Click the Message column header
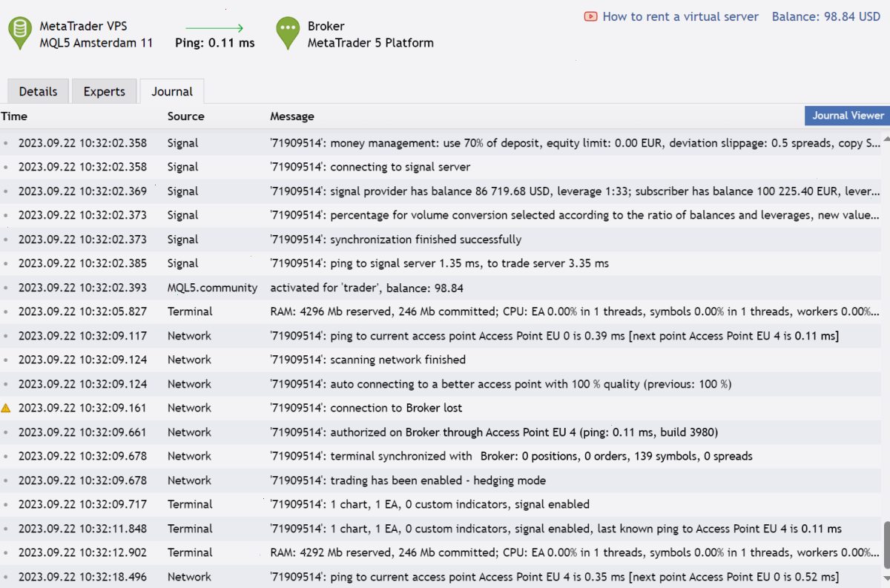890x588 pixels. [x=291, y=116]
